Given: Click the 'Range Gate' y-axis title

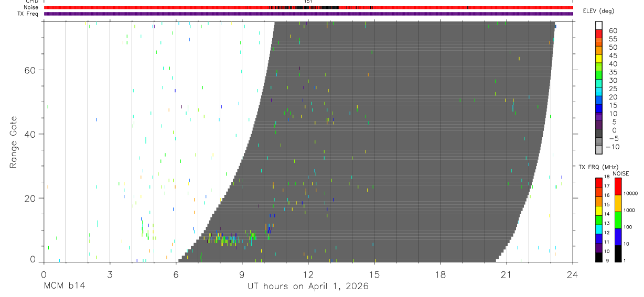Looking at the screenshot, I should 14,141.
